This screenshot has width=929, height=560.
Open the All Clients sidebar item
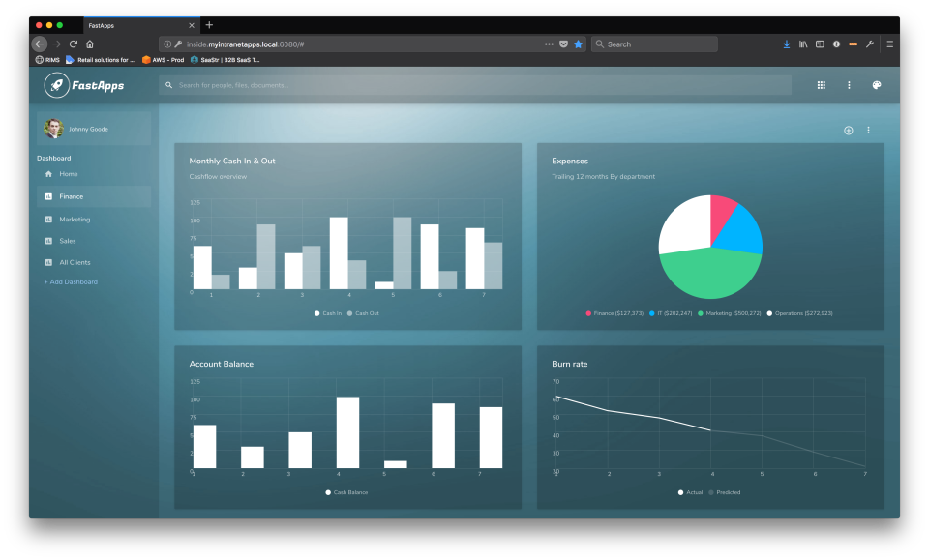[x=75, y=262]
